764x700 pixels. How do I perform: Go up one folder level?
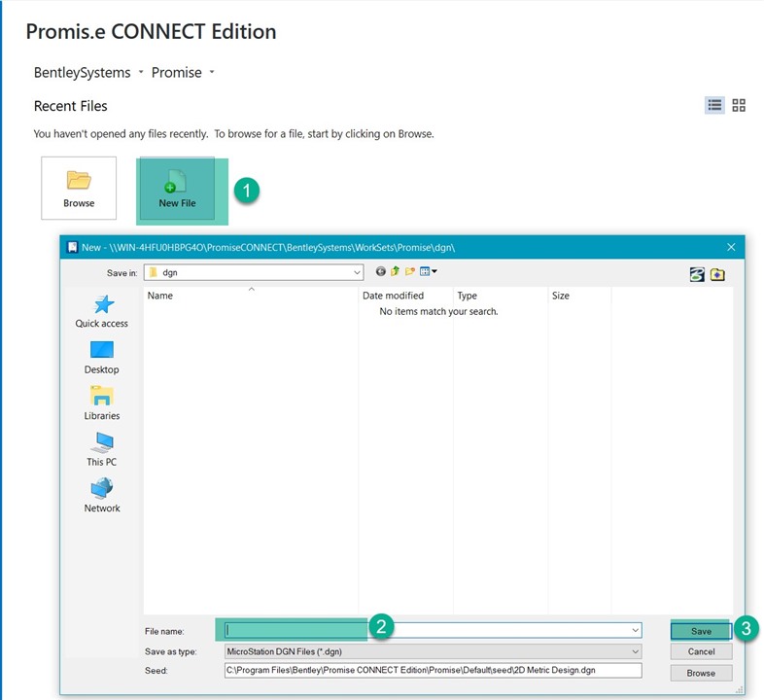click(396, 271)
